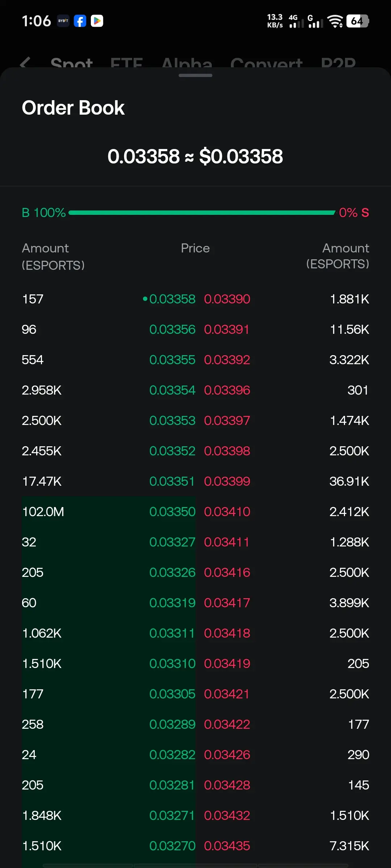Select the P2P tab
This screenshot has width=391, height=868.
tap(339, 63)
